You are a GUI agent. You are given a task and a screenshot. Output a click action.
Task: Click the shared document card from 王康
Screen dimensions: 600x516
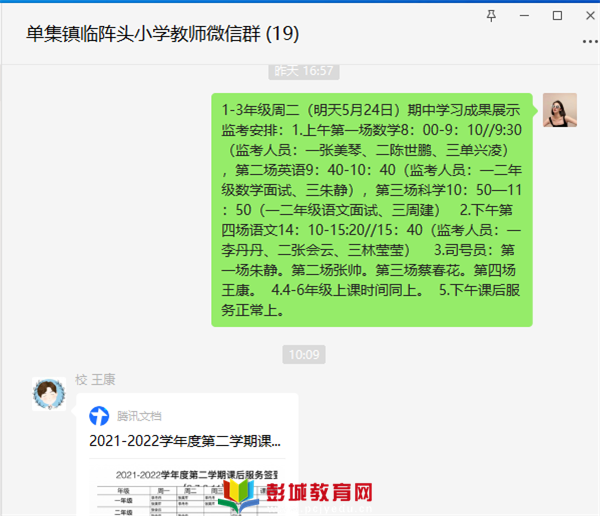(x=188, y=454)
